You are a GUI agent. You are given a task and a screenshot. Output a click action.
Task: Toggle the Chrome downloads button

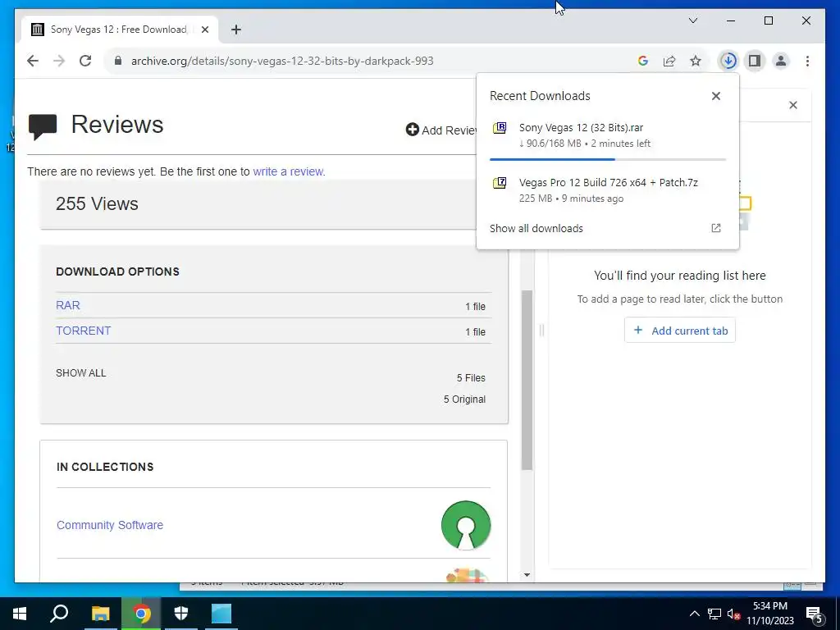coord(728,61)
